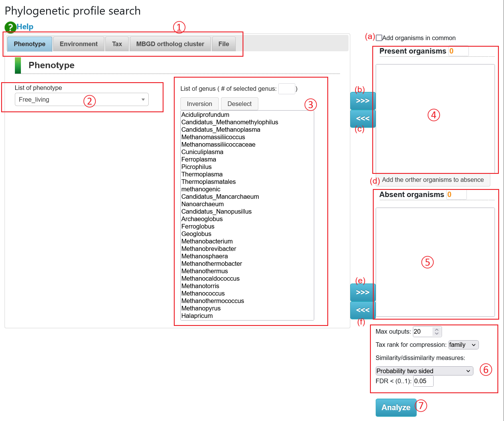Add selected genus to Present organisms (>>>)
Viewport: 504px width, 421px height.
tap(363, 101)
